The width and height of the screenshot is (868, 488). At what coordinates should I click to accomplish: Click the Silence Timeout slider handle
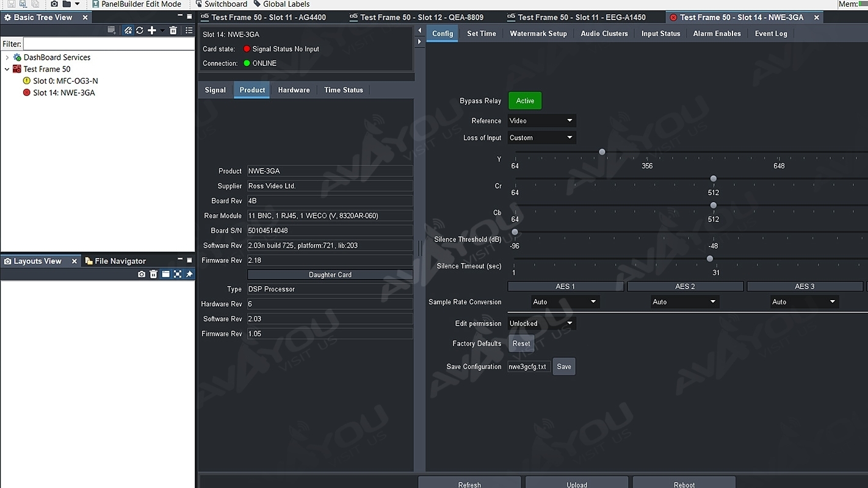[709, 259]
